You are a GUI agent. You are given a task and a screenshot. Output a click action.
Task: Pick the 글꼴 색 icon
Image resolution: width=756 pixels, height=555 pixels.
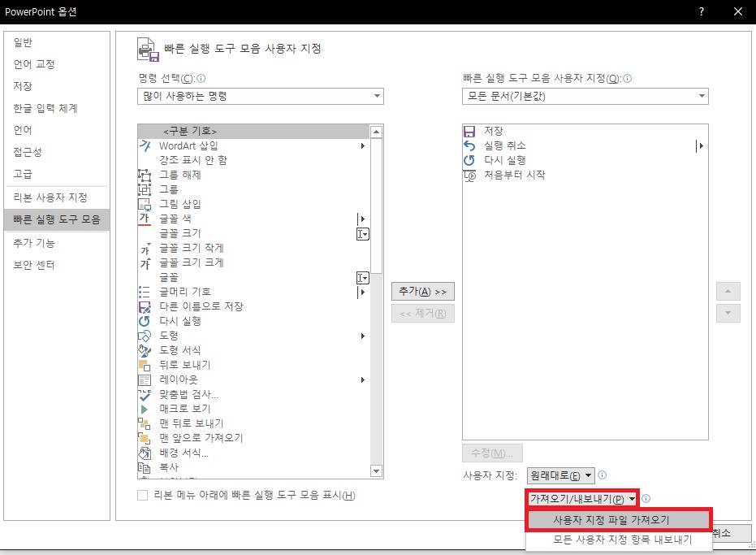point(145,219)
